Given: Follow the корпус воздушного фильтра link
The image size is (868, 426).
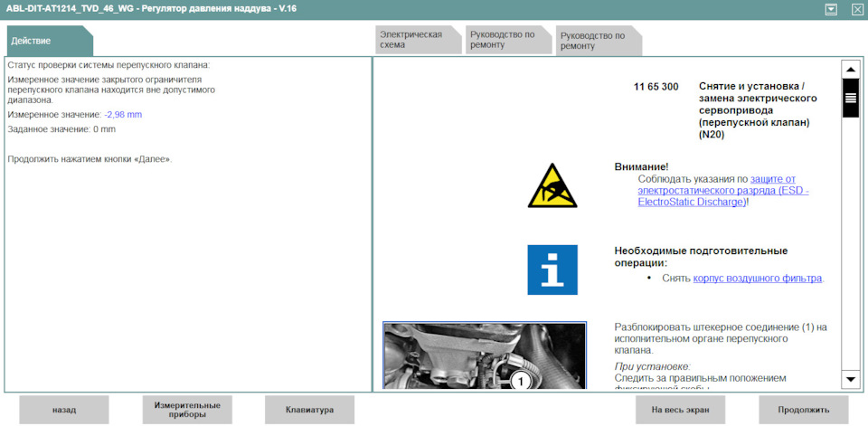Looking at the screenshot, I should [x=758, y=279].
